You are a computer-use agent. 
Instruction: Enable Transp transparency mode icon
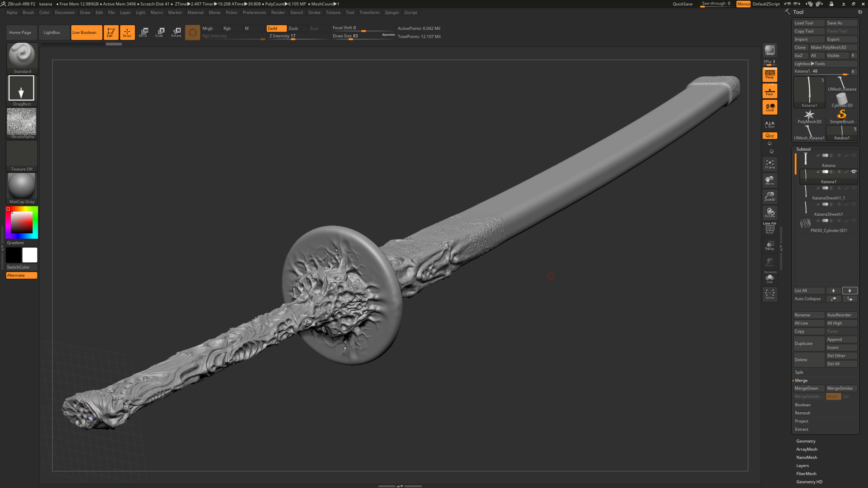pos(769,245)
